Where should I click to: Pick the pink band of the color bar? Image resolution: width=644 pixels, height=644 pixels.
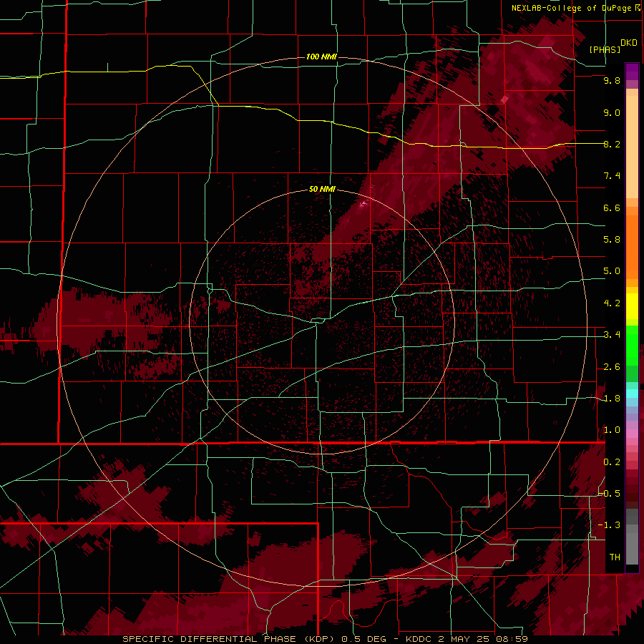coord(632,434)
